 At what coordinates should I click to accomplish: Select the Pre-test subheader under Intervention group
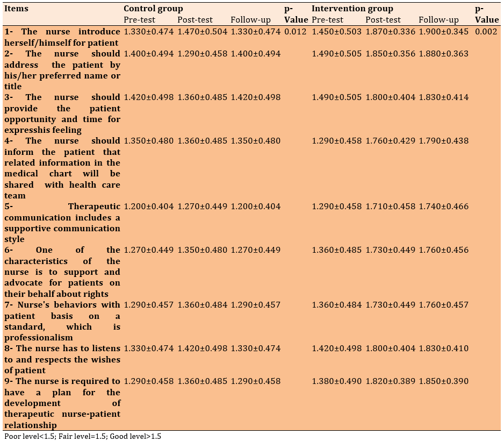[x=327, y=20]
